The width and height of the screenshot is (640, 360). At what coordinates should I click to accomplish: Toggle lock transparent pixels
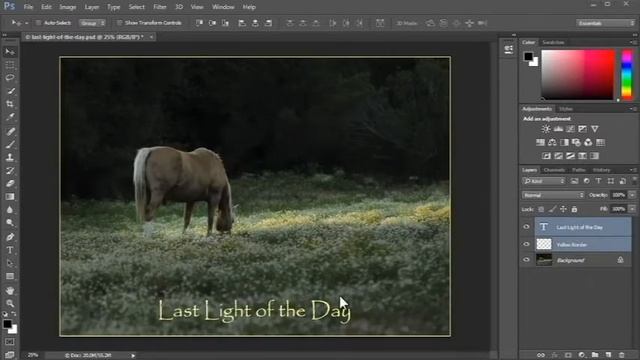tap(541, 209)
